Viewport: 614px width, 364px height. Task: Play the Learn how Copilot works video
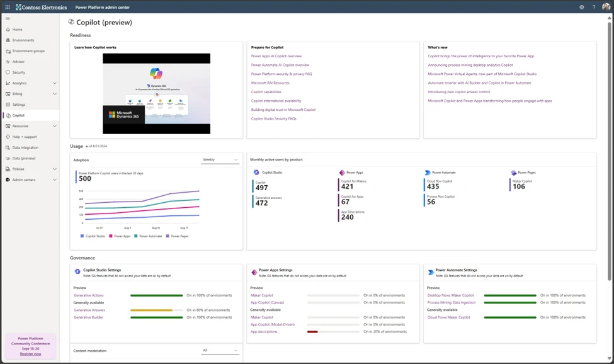click(156, 93)
